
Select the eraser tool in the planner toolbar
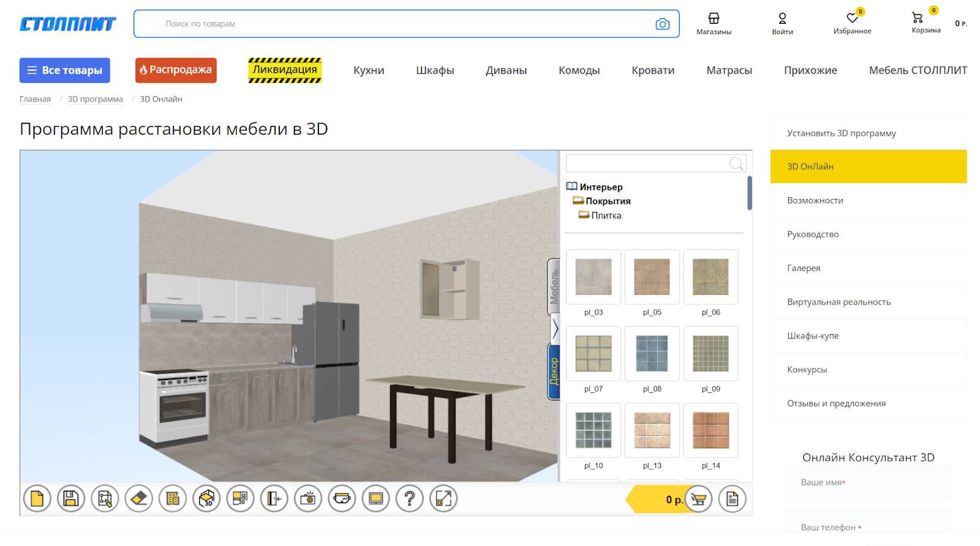coord(139,499)
